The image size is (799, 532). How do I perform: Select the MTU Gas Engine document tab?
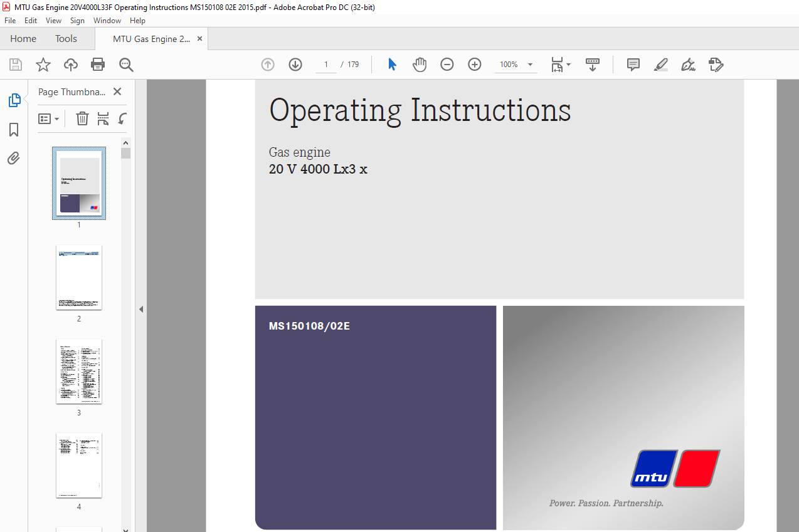(151, 39)
